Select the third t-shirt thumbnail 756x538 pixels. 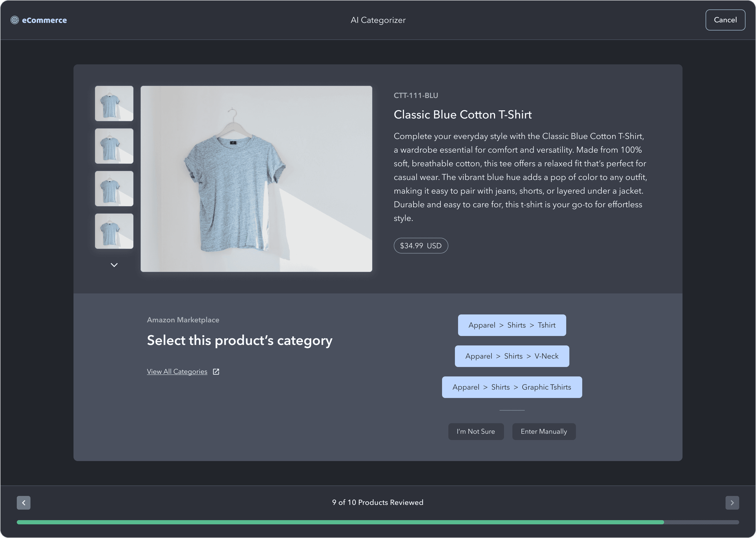pos(114,189)
